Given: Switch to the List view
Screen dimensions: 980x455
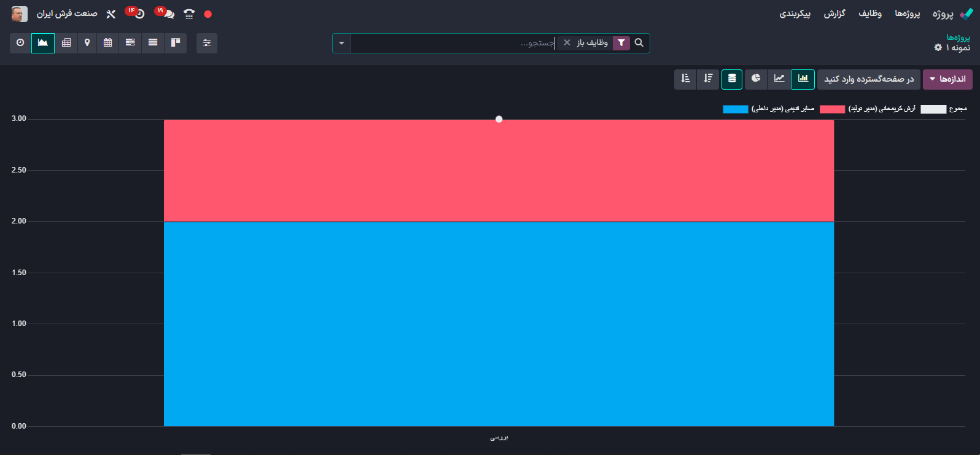Looking at the screenshot, I should [153, 43].
